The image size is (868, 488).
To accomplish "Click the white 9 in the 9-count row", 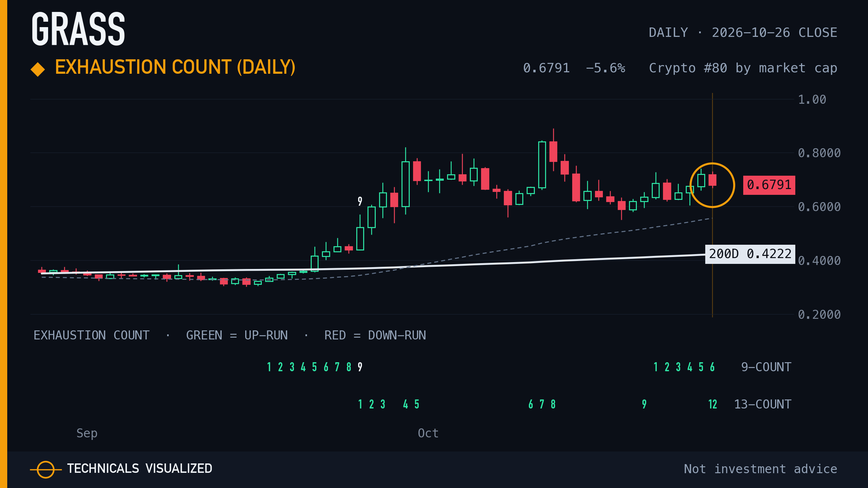I will click(360, 367).
